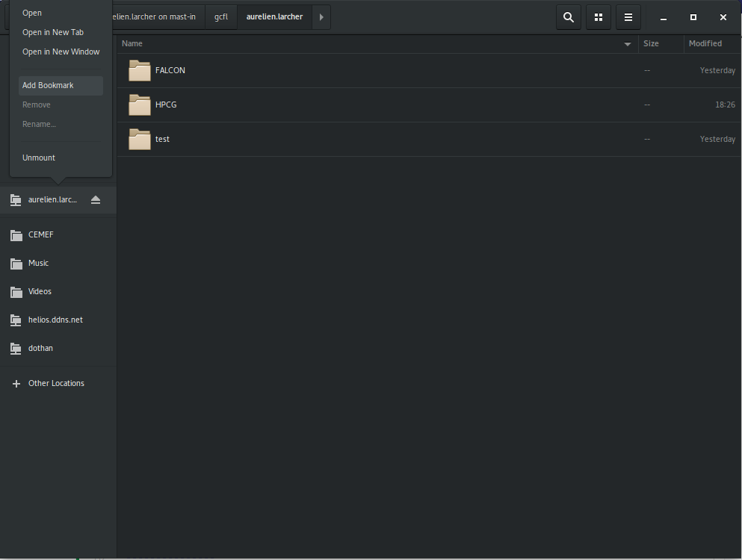Click the aurelien.larc... network mount icon
The image size is (742, 560).
click(x=16, y=200)
